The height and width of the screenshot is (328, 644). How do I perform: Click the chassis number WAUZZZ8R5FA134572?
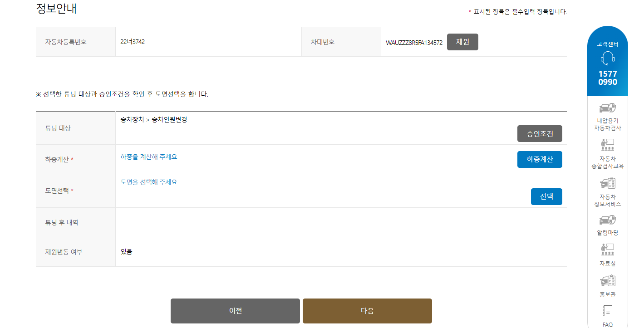coord(414,43)
